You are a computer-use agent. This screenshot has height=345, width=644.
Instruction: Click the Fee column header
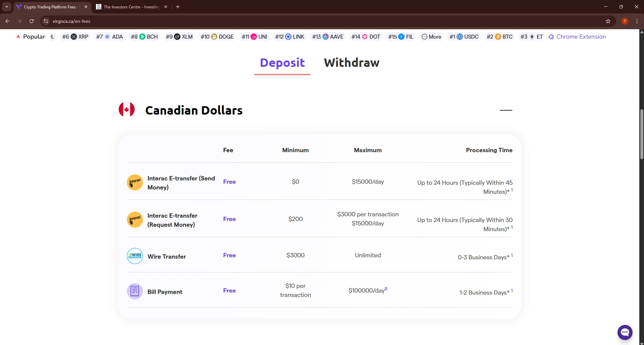(228, 150)
